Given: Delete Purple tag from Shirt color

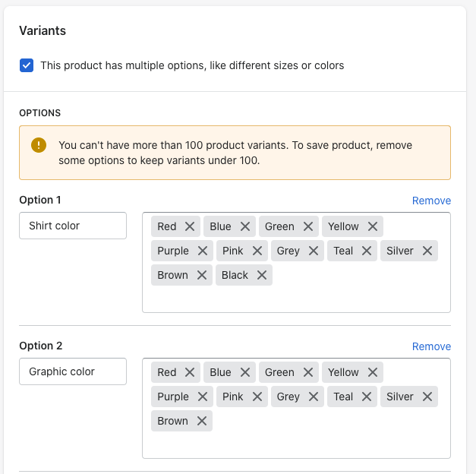Looking at the screenshot, I should coord(203,251).
